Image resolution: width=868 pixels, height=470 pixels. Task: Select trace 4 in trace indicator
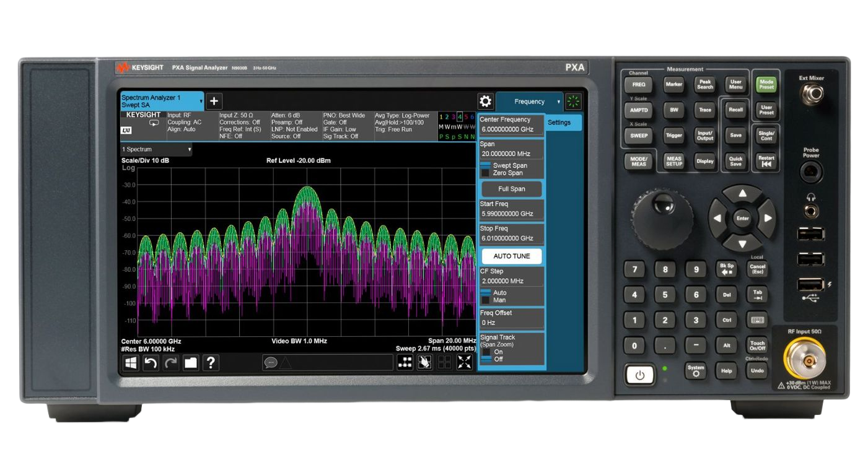click(x=459, y=117)
